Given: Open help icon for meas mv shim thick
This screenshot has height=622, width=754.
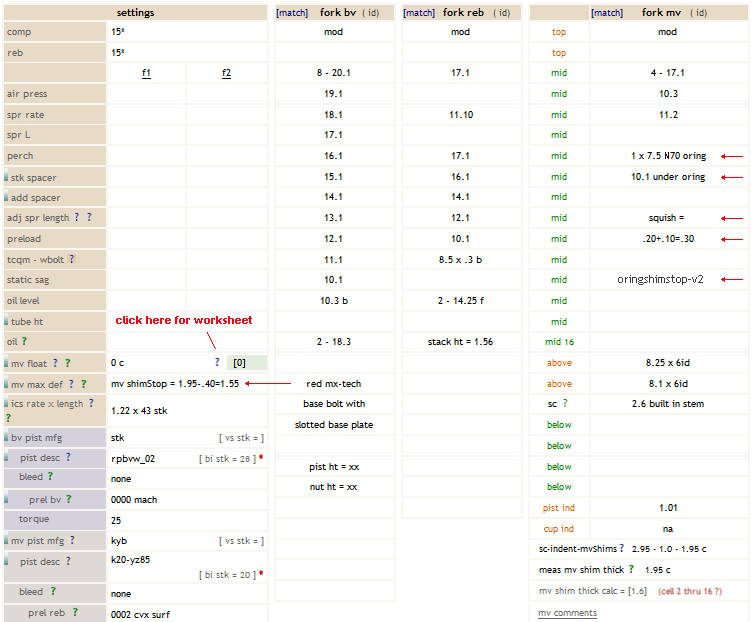Looking at the screenshot, I should click(631, 569).
